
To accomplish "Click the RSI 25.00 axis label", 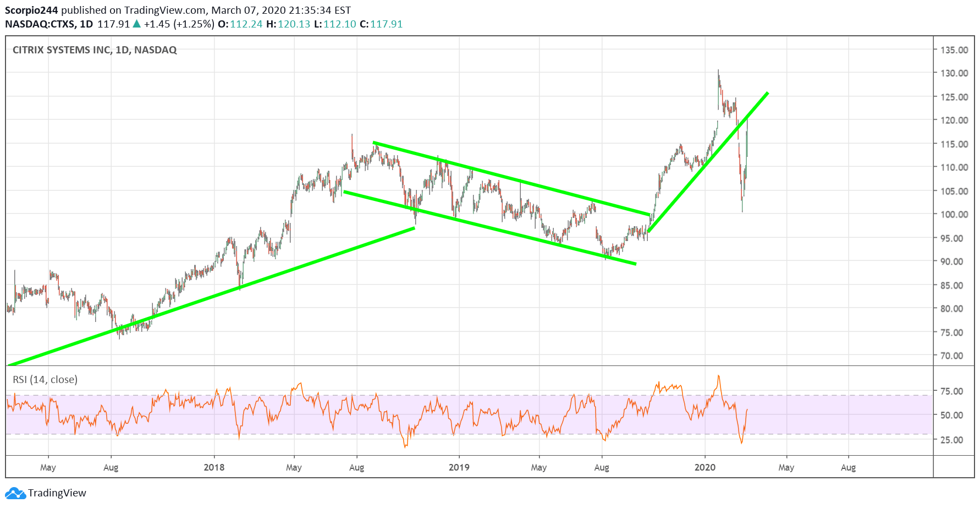I will (952, 440).
